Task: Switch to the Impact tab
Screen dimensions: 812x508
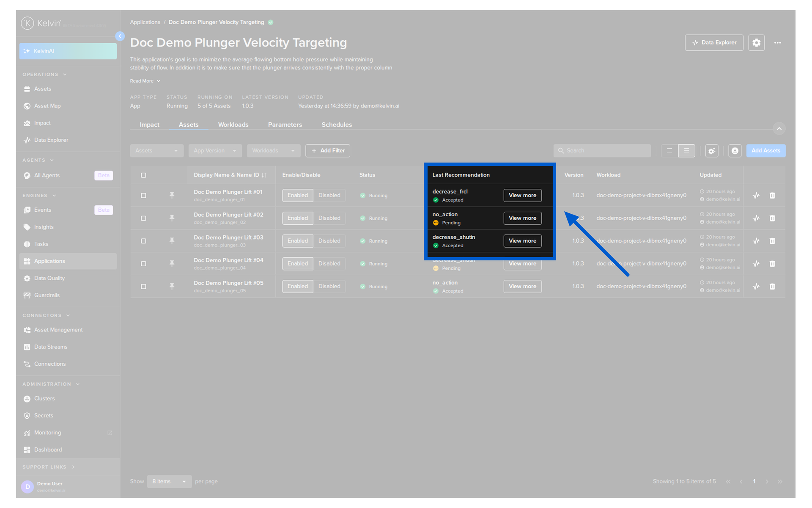Action: pyautogui.click(x=149, y=125)
